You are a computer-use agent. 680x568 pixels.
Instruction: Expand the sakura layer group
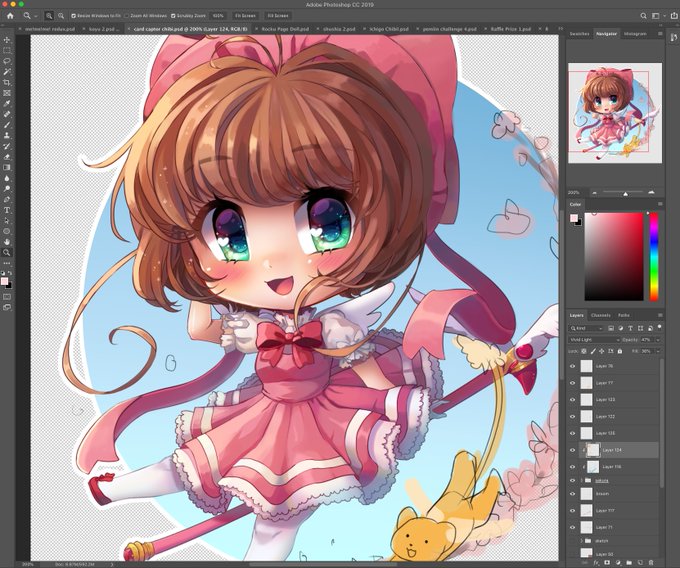tap(582, 480)
